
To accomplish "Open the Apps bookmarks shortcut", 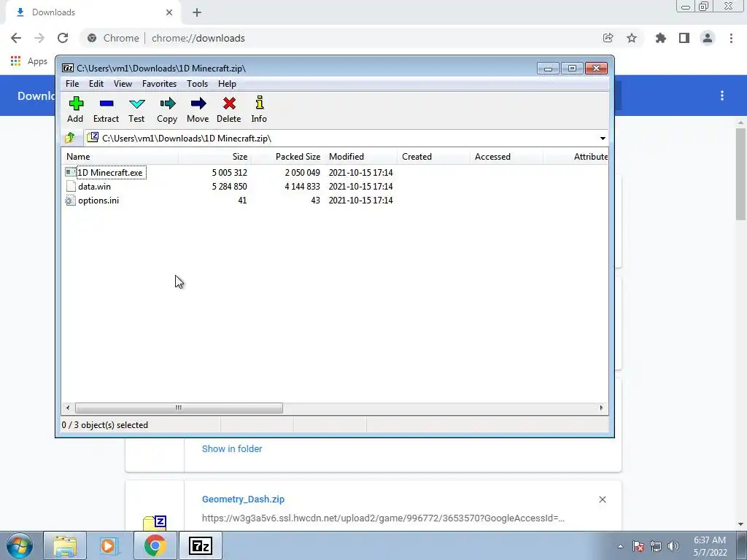I will 29,61.
